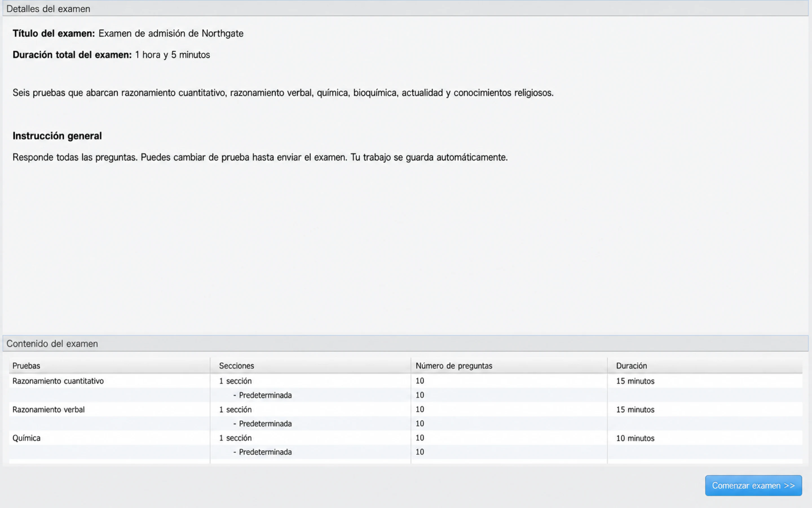
Task: Select 1 sección cell in Razonamiento cuantitativo row
Action: point(235,381)
